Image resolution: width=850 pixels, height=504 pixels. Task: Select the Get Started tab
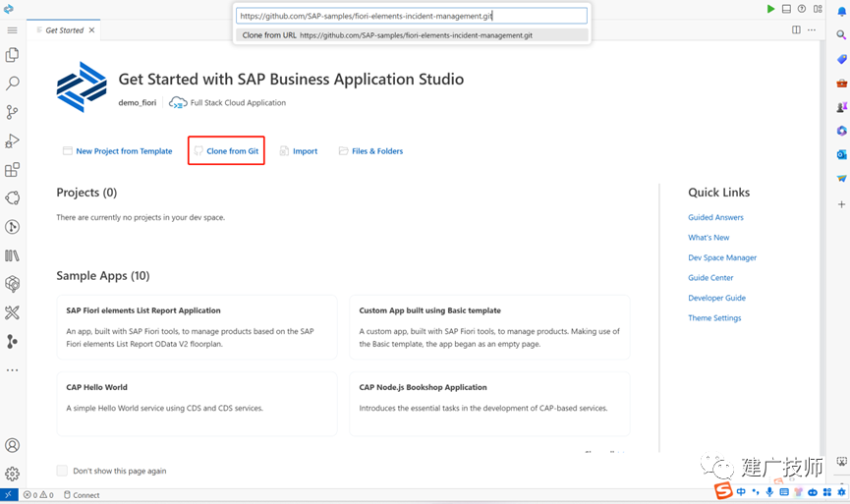click(64, 30)
